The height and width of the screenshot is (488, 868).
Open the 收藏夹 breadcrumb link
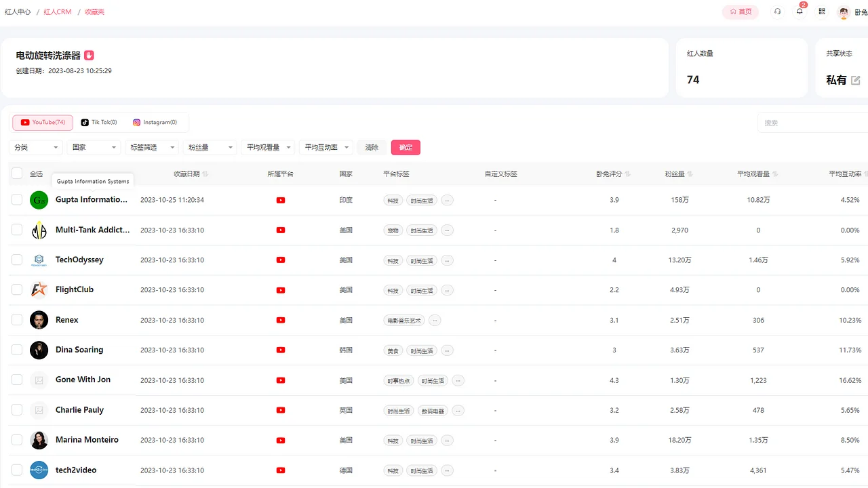[94, 12]
